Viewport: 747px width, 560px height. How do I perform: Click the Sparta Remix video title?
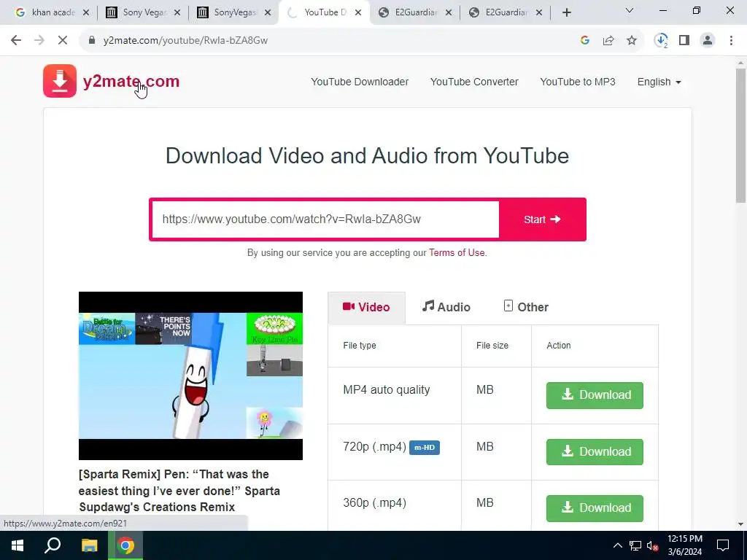coord(179,491)
